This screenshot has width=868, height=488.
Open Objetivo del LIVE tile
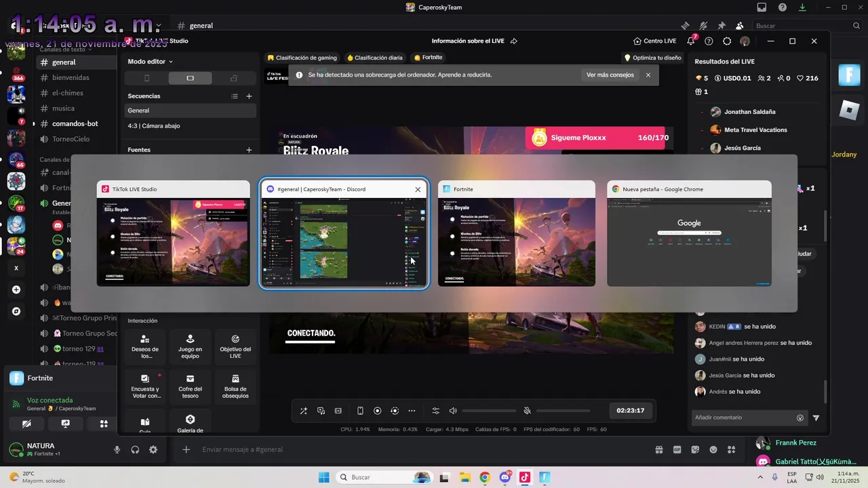click(235, 346)
